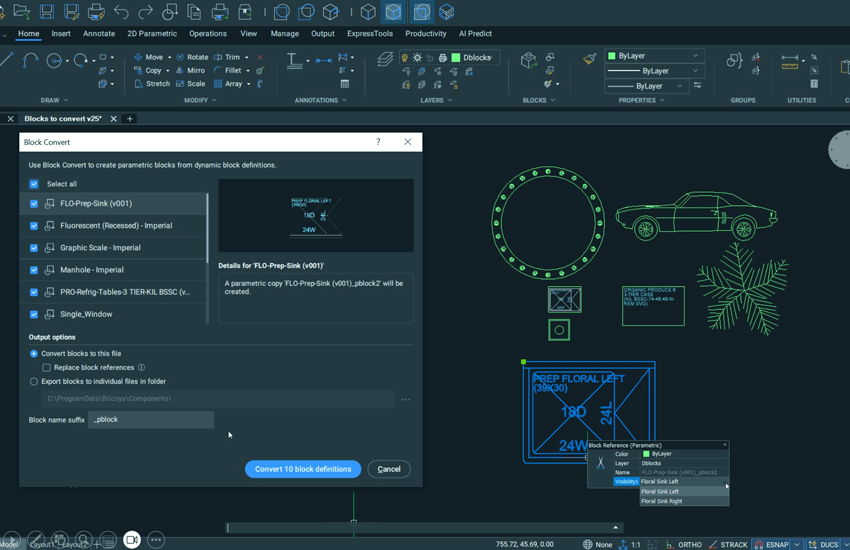Screen dimensions: 850x550
Task: Click the browse dots next to folder path
Action: (405, 399)
